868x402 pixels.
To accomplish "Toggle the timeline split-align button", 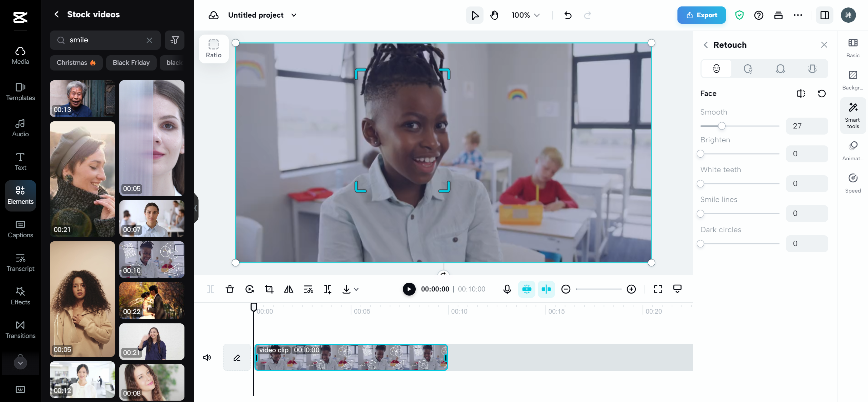I will [x=546, y=289].
